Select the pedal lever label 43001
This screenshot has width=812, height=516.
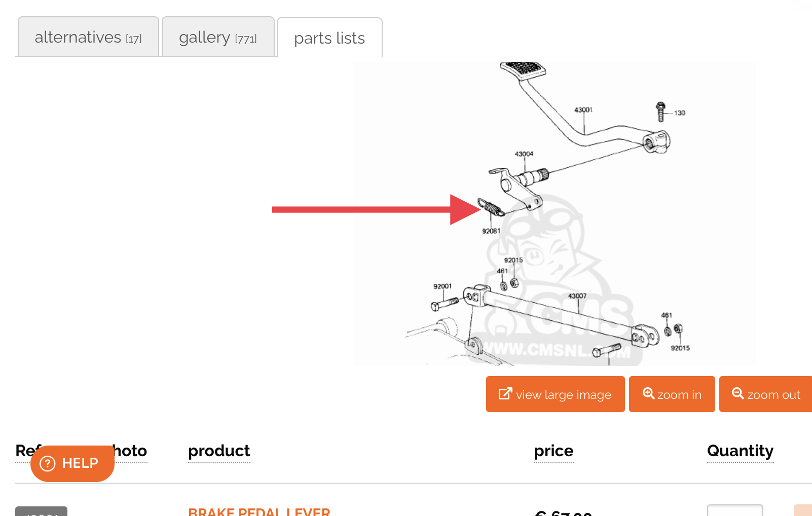coord(583,109)
